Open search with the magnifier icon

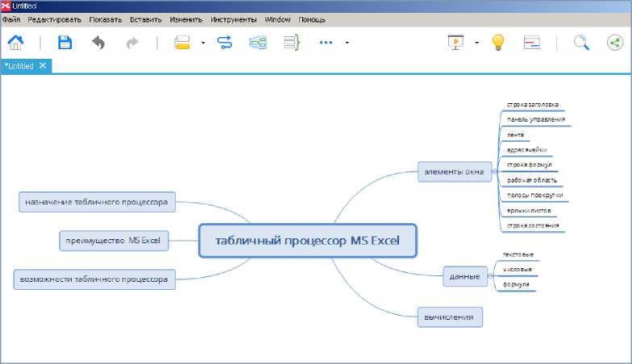pyautogui.click(x=581, y=42)
